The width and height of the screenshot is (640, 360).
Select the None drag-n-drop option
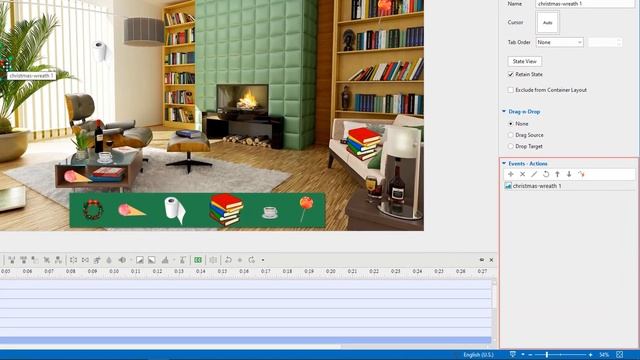pos(511,124)
